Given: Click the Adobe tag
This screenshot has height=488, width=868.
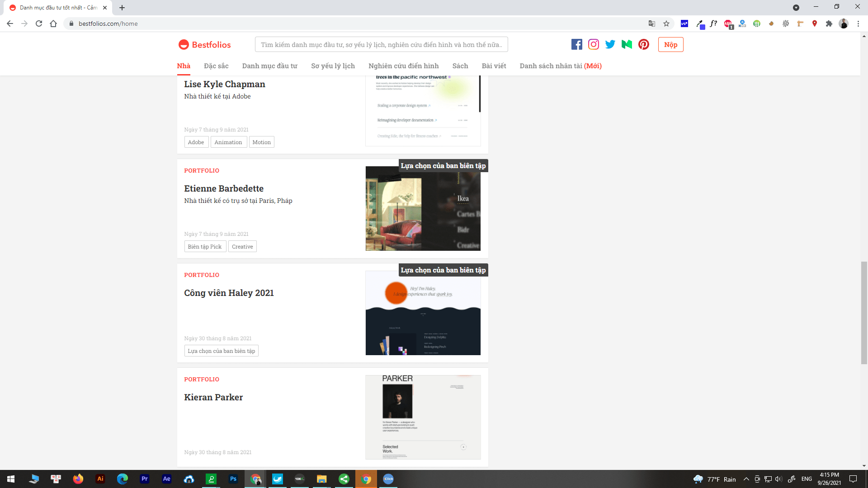Looking at the screenshot, I should (196, 142).
